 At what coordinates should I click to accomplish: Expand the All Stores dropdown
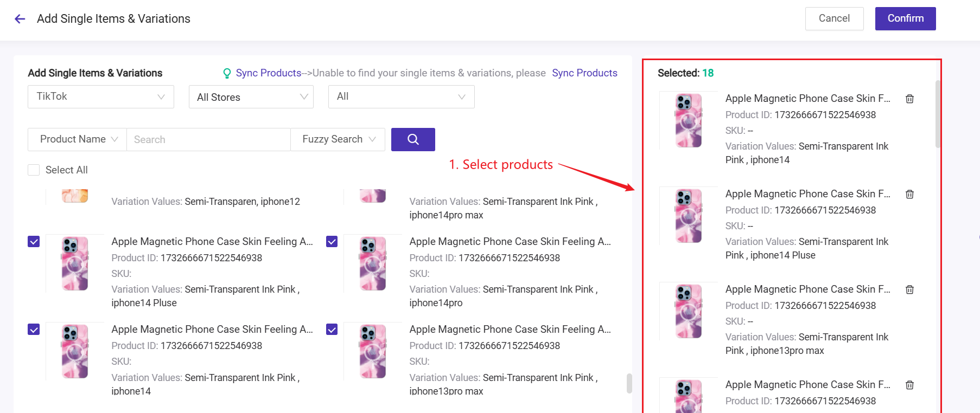[251, 97]
